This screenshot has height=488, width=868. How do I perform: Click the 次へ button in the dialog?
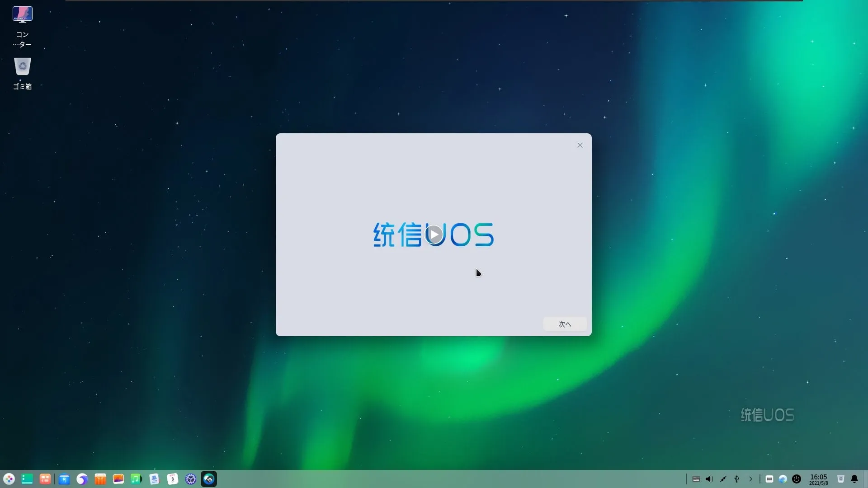click(x=565, y=324)
